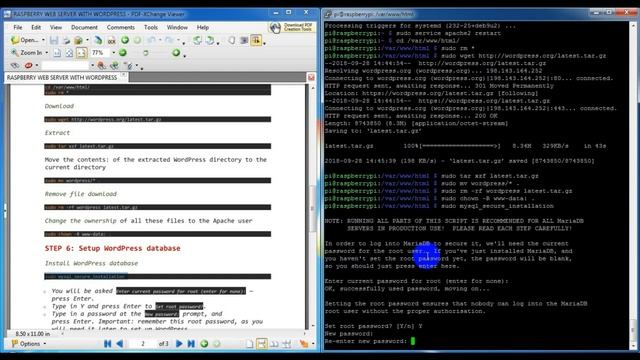Click Download PDF Creation Tools button
This screenshot has height=360, width=640.
pos(292,27)
